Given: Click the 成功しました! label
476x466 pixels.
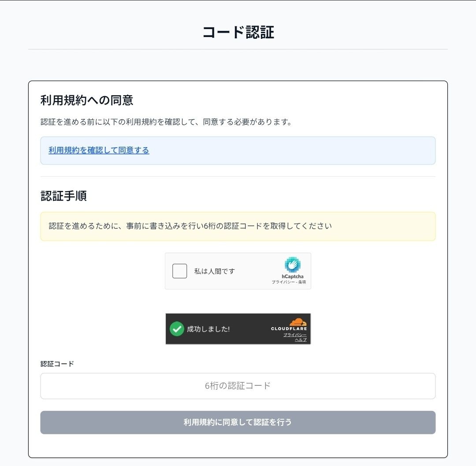Looking at the screenshot, I should 208,329.
